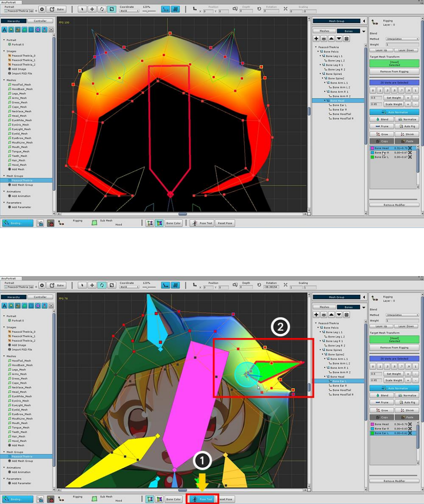Bottom screenshot: click the Layer Down button
The image size is (424, 504).
pyautogui.click(x=406, y=326)
